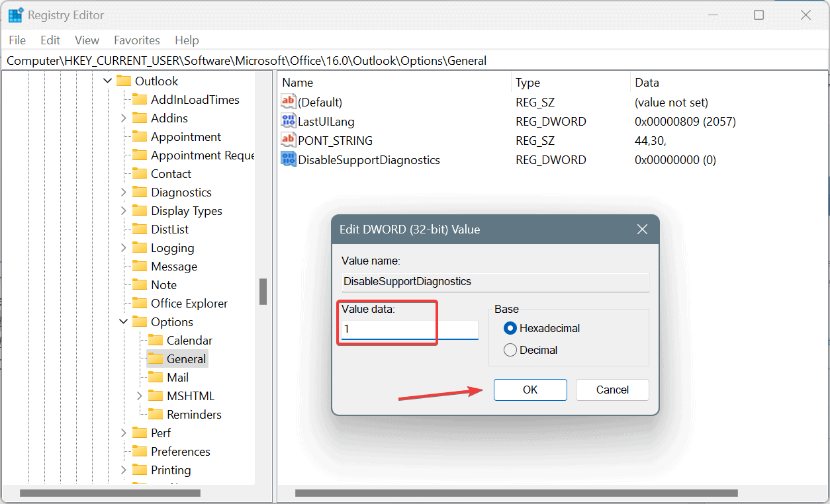Click the data value 0x00000809 (2057)
The image size is (830, 504).
click(x=685, y=122)
